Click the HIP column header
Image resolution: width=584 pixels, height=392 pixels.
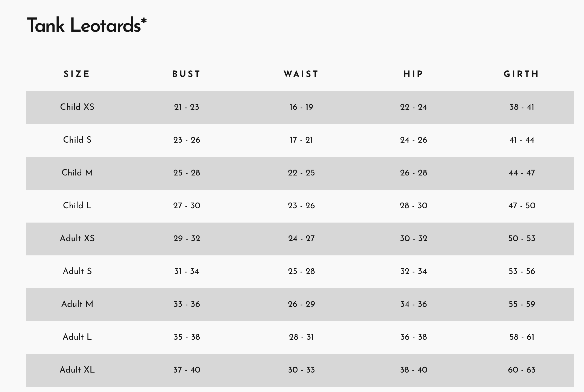[413, 74]
